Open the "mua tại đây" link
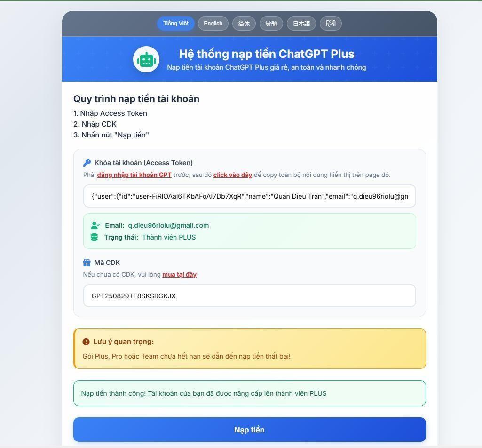This screenshot has width=482, height=448. coord(179,275)
